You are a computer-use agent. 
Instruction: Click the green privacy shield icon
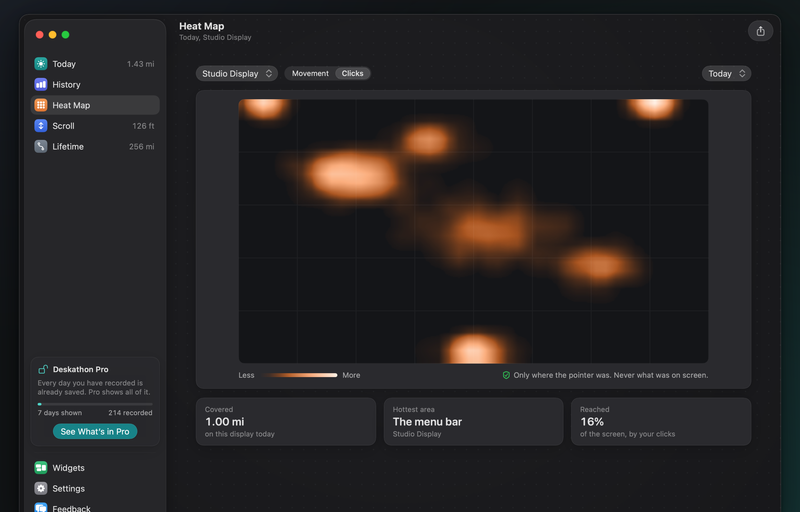point(506,375)
